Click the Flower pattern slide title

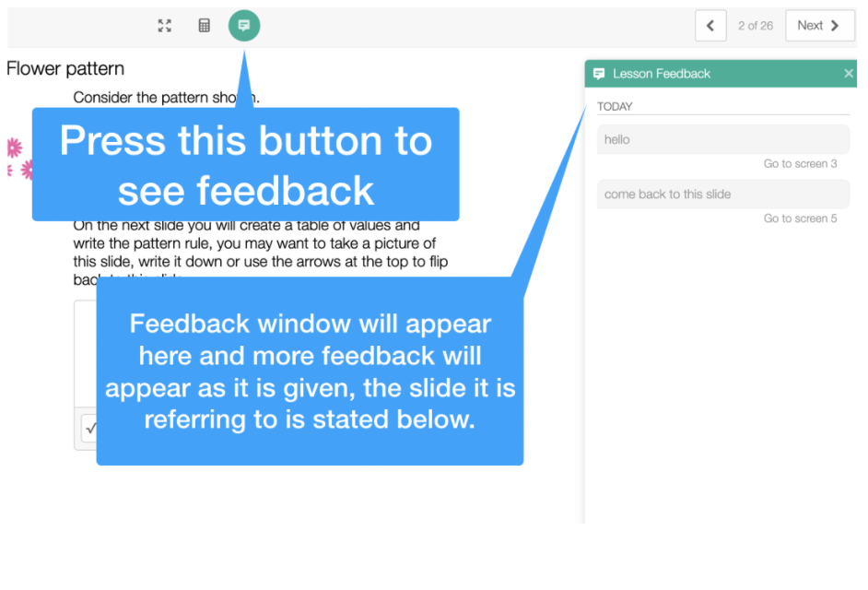point(65,68)
